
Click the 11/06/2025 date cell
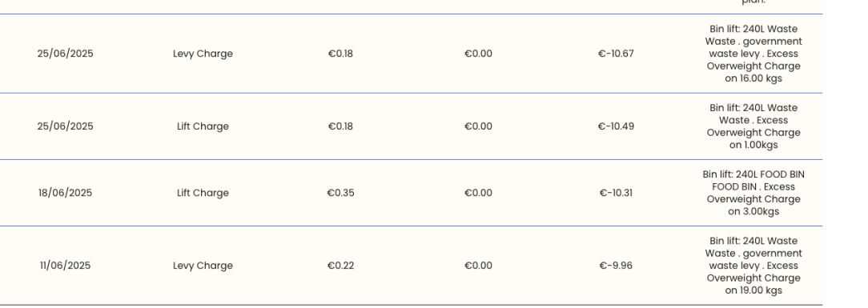(x=66, y=266)
